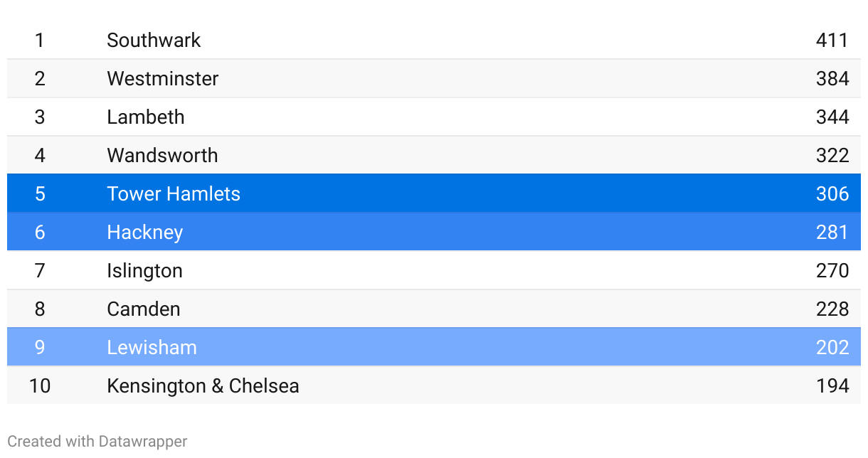Click the value 194 for Kensington & Chelsea

pyautogui.click(x=832, y=386)
